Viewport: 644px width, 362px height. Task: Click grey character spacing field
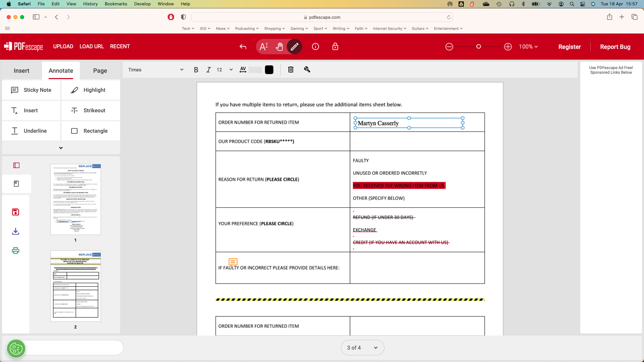coord(255,70)
